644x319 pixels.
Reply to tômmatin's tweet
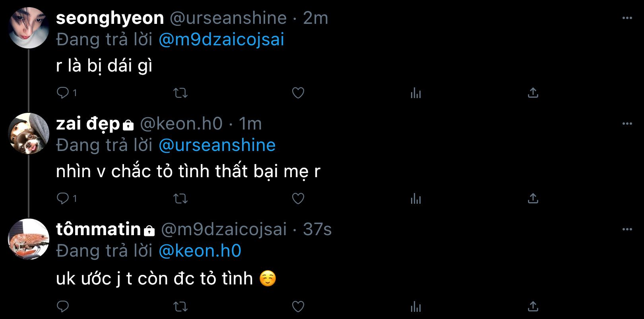[x=63, y=306]
